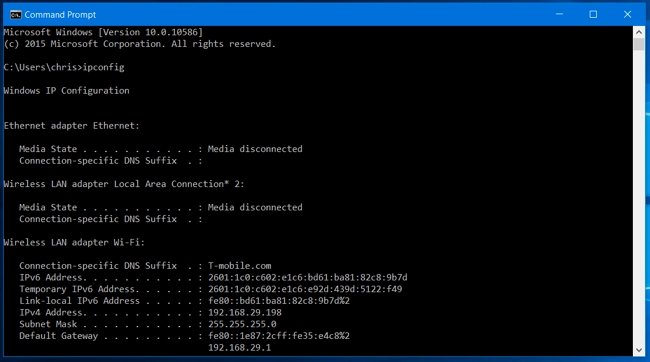This screenshot has height=362, width=650.
Task: Click the T-mobile.com DNS suffix value
Action: 240,266
